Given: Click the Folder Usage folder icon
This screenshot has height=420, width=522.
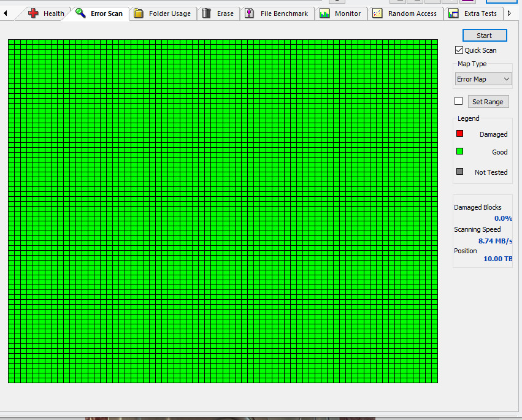Looking at the screenshot, I should pos(139,13).
